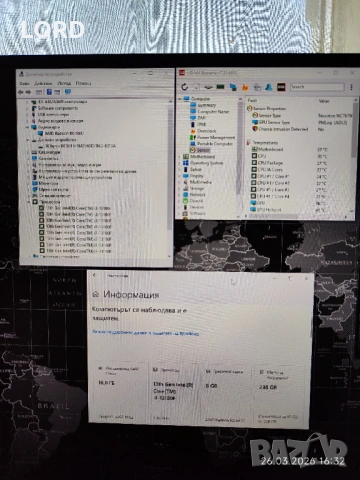Click inside AIDA64 Search box
360x480 pixels.
pos(317,87)
